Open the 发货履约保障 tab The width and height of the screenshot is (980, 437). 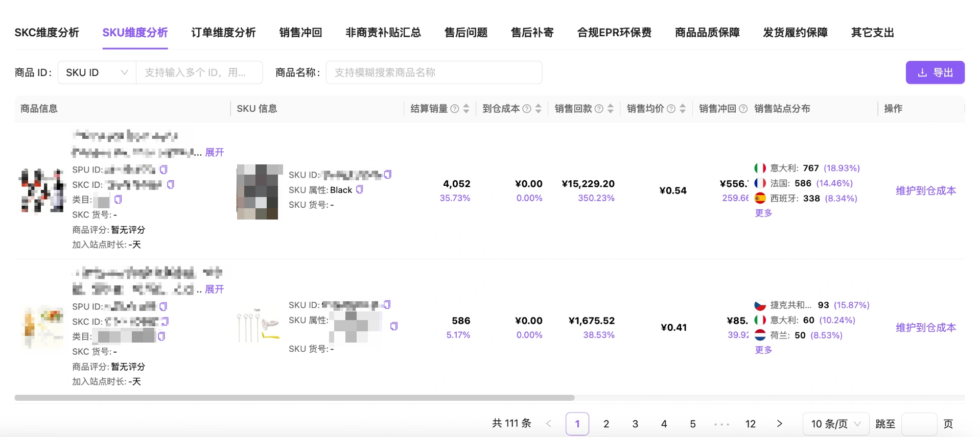click(x=795, y=33)
